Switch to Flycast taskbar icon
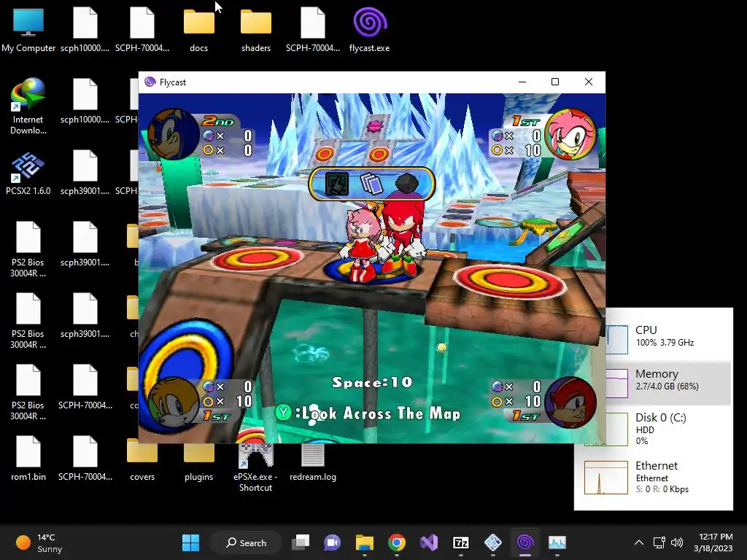Viewport: 747px width, 560px height. [x=525, y=542]
